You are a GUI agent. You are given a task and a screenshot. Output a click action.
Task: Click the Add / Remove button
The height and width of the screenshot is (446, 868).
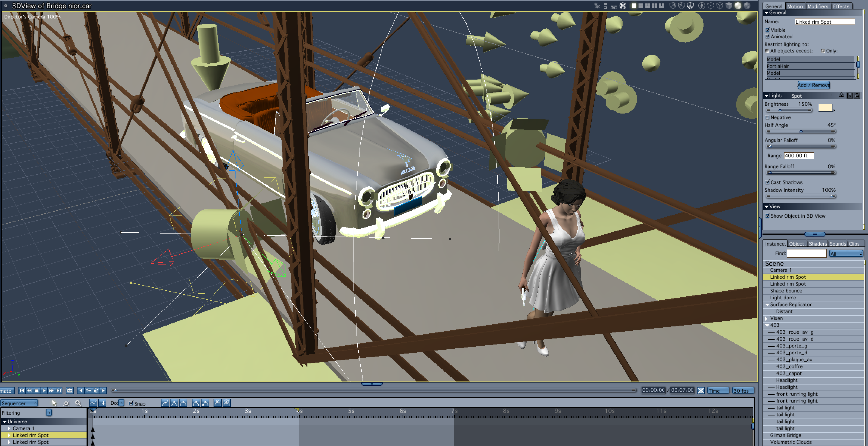(813, 85)
